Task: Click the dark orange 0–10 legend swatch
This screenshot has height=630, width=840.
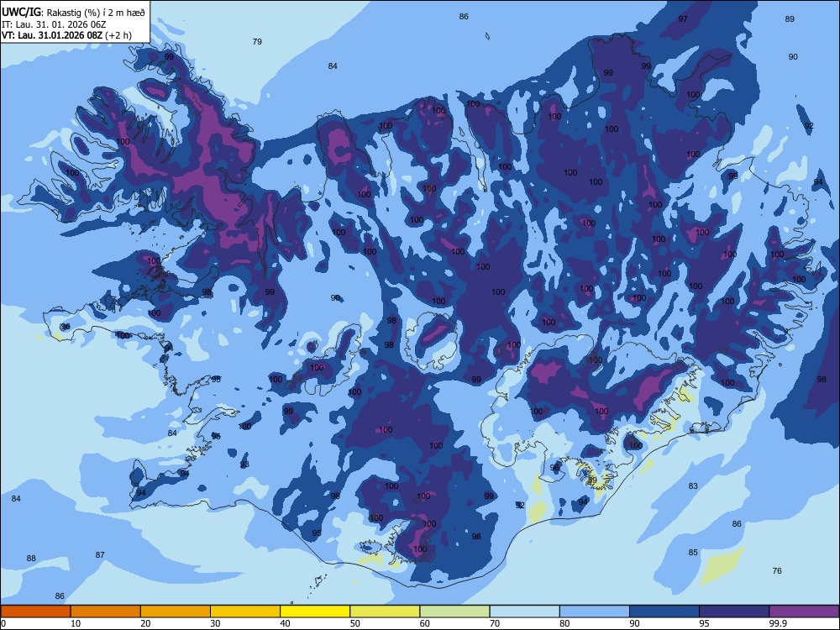Action: 35,612
